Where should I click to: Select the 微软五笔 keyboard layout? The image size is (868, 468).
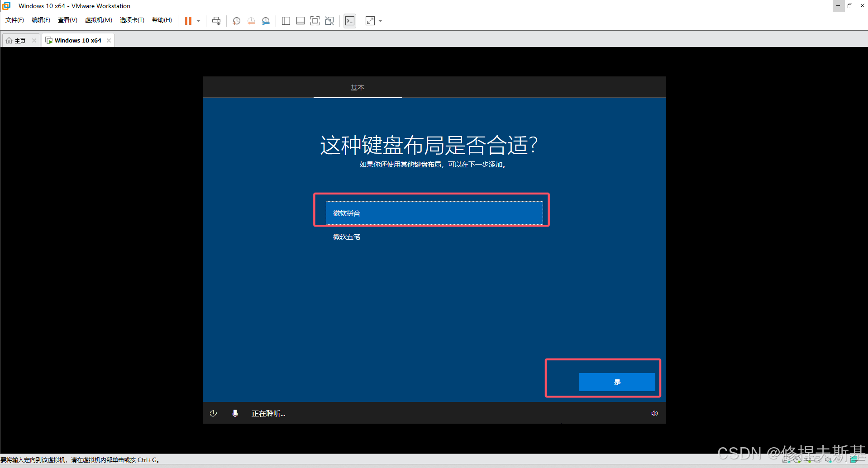click(434, 236)
